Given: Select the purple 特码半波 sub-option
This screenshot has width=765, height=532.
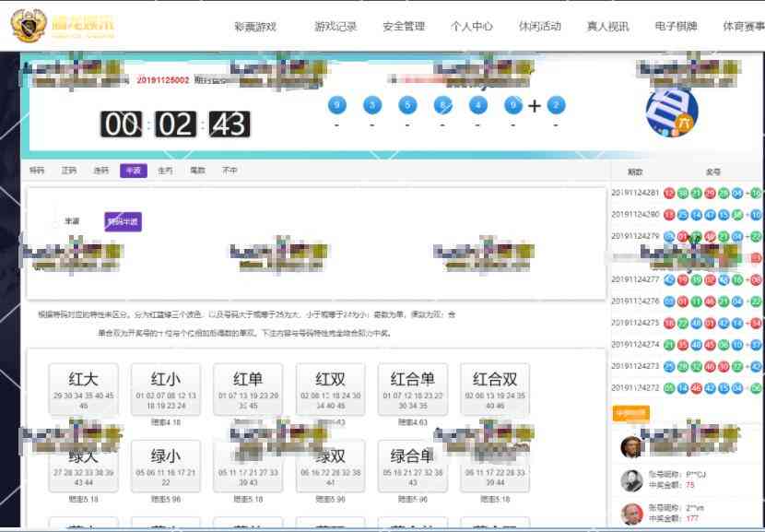Looking at the screenshot, I should tap(123, 221).
